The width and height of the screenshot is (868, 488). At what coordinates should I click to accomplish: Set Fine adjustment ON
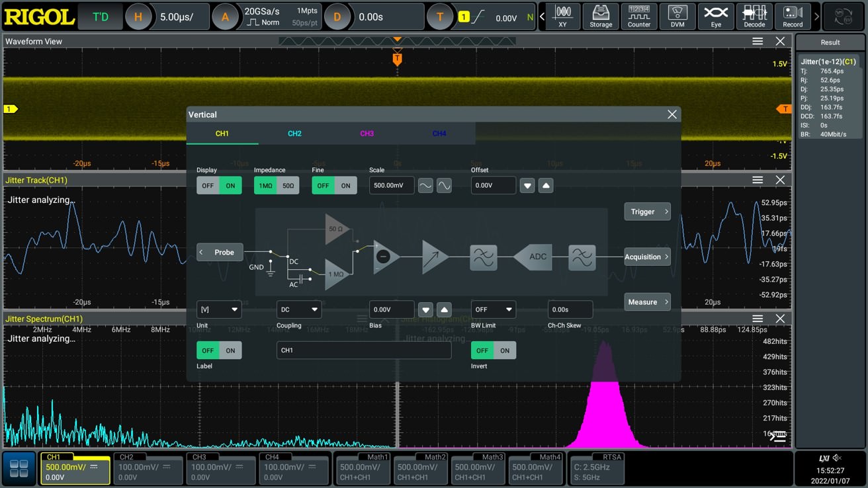pyautogui.click(x=345, y=186)
